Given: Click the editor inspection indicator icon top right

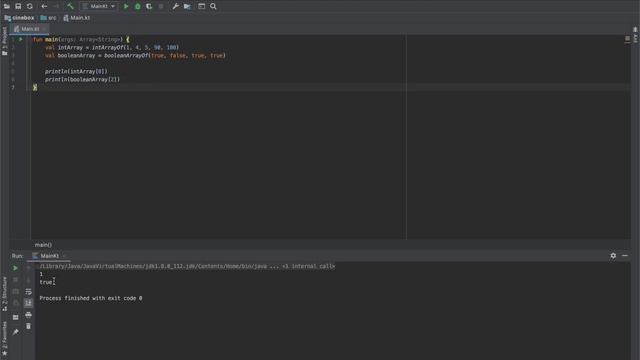Looking at the screenshot, I should [x=627, y=38].
